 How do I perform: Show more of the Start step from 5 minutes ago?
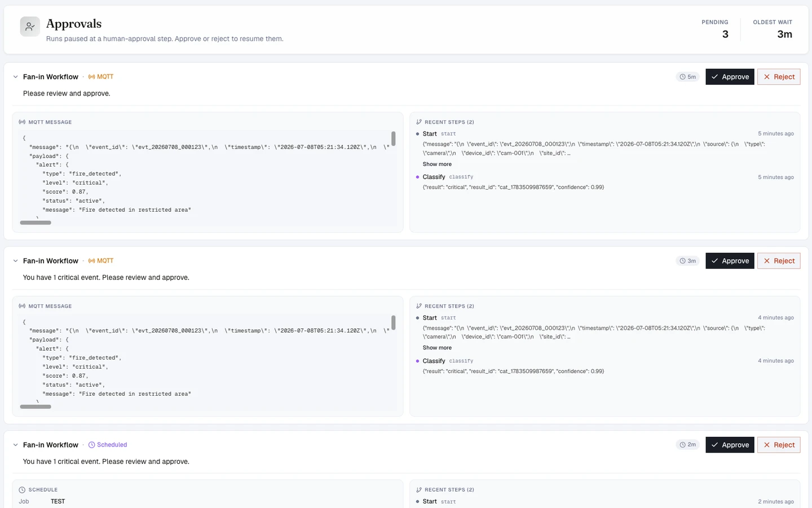437,164
